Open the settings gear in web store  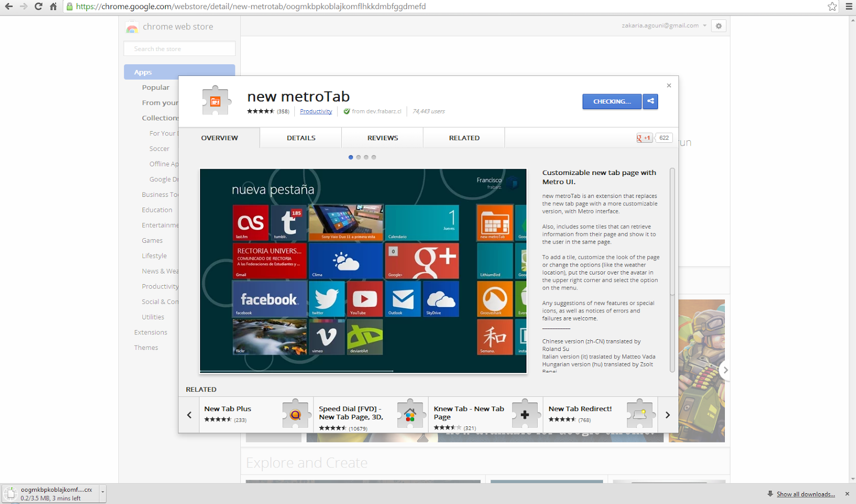[x=719, y=26]
